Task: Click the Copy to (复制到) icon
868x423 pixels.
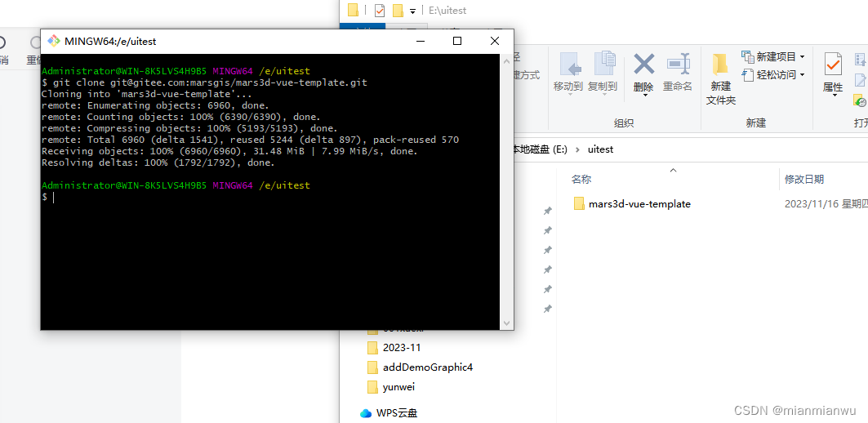Action: coord(604,64)
